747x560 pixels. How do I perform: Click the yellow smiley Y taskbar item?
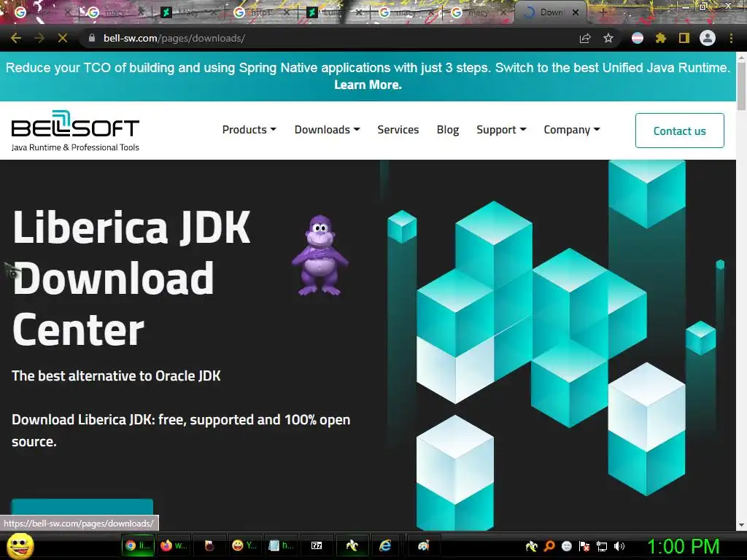coord(245,545)
